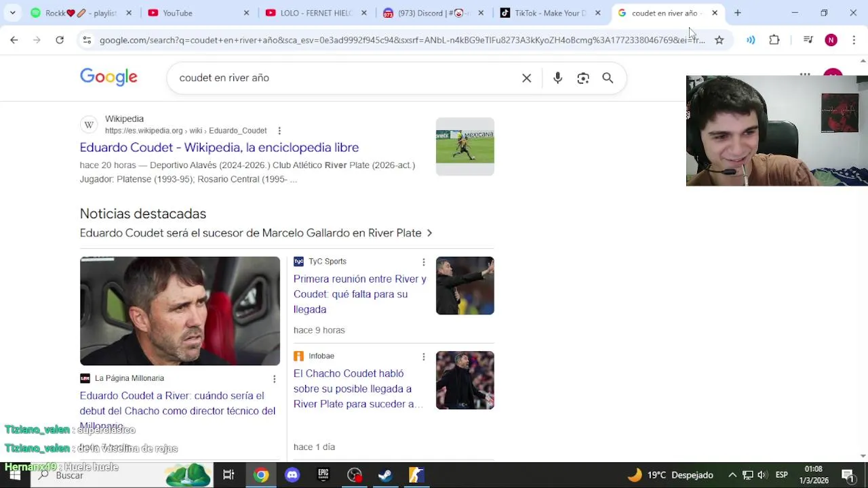Viewport: 868px width, 488px height.
Task: Search by image with Google Lens icon
Action: (583, 78)
